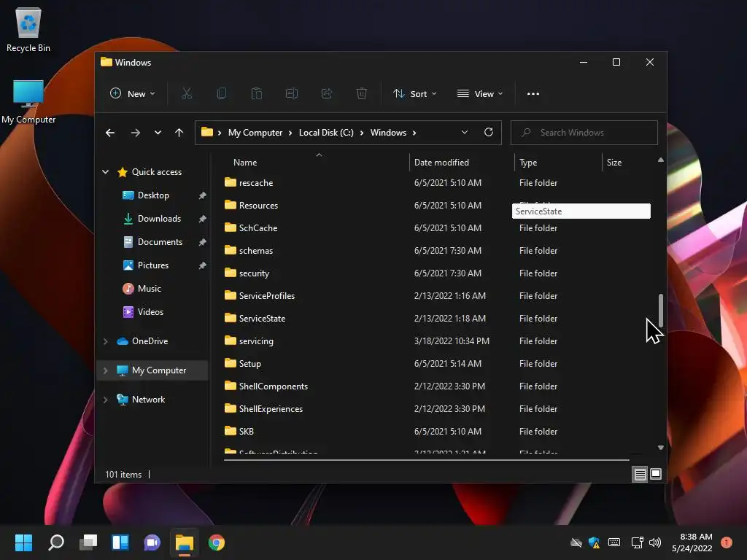Open Downloads in navigation pane

coord(159,219)
